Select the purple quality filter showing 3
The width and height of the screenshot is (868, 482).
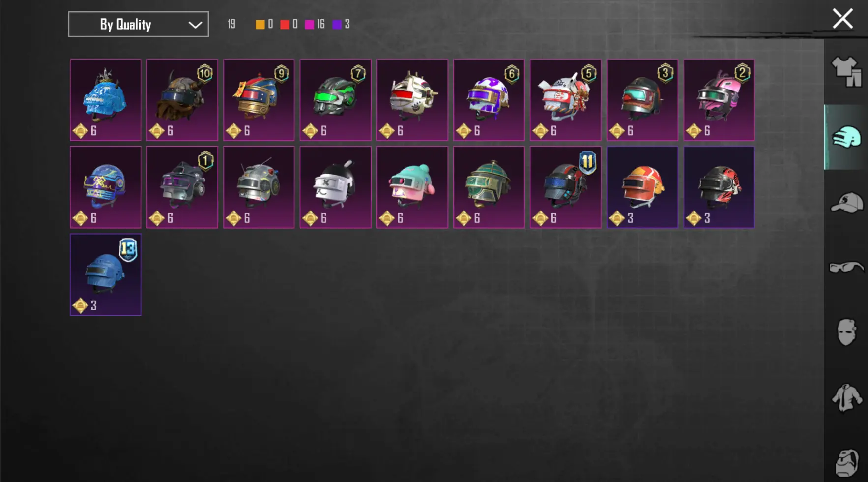(341, 24)
